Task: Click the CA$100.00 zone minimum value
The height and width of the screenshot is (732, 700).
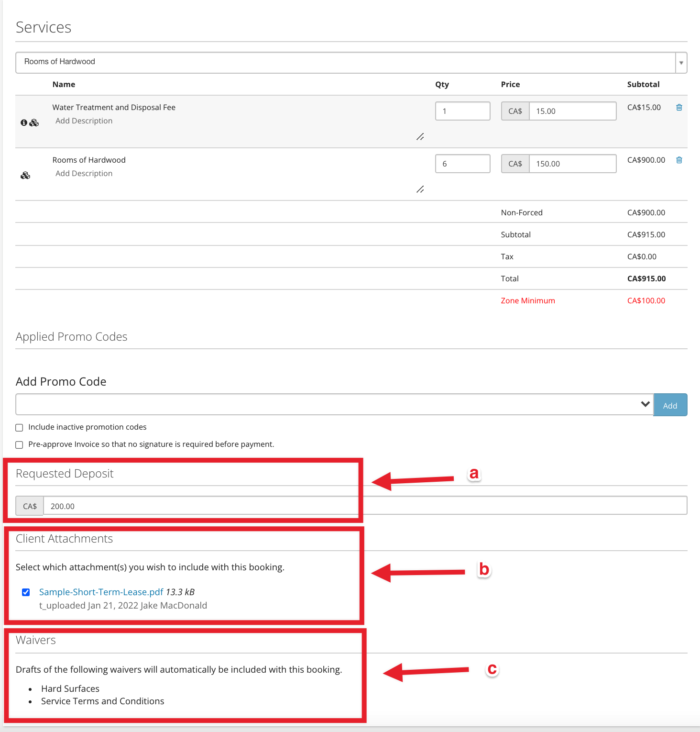Action: [646, 300]
